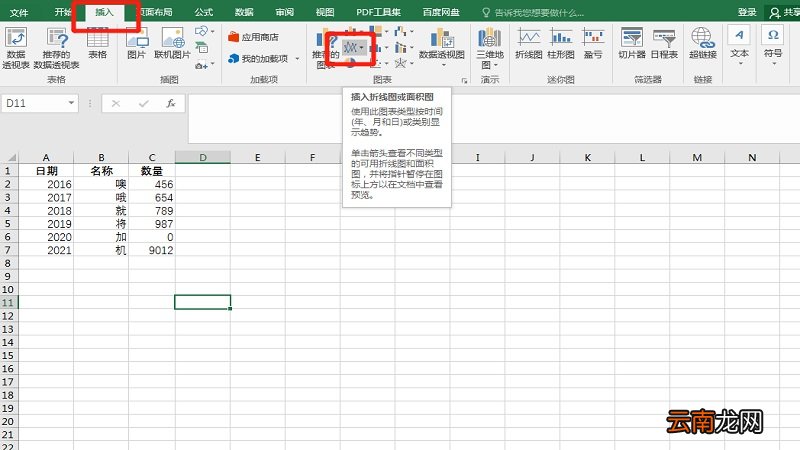Click the 3D Map (三维地图) icon
800x450 pixels.
click(x=490, y=38)
